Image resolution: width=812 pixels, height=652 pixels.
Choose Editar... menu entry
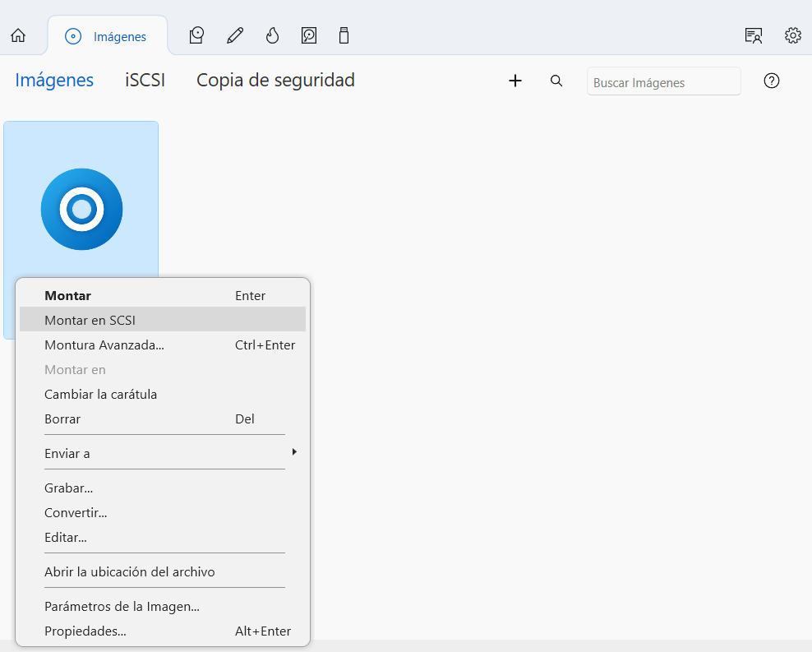163,538
